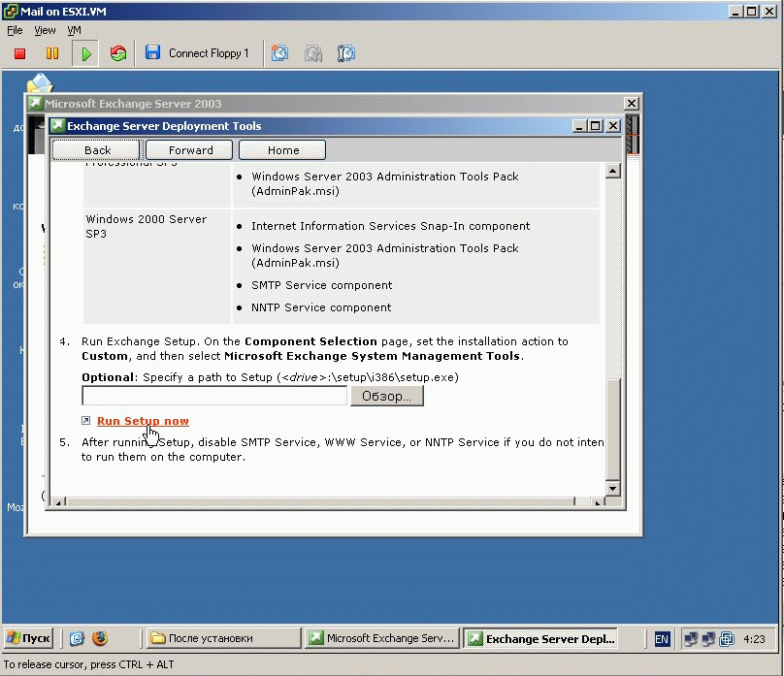Close the Microsoft Exchange Server 2003 window
This screenshot has height=676, width=784.
(x=631, y=104)
